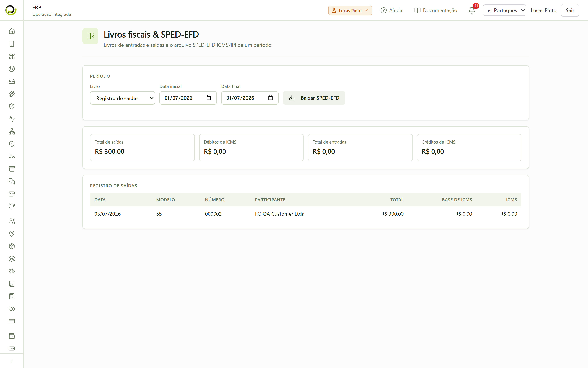
Task: Open the inbox tray icon in sidebar
Action: [x=12, y=81]
